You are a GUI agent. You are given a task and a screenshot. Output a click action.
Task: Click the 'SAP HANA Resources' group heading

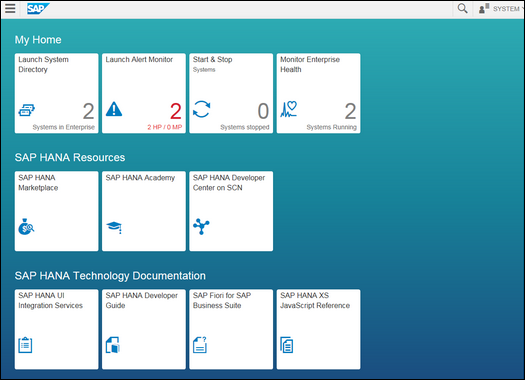[x=70, y=157]
